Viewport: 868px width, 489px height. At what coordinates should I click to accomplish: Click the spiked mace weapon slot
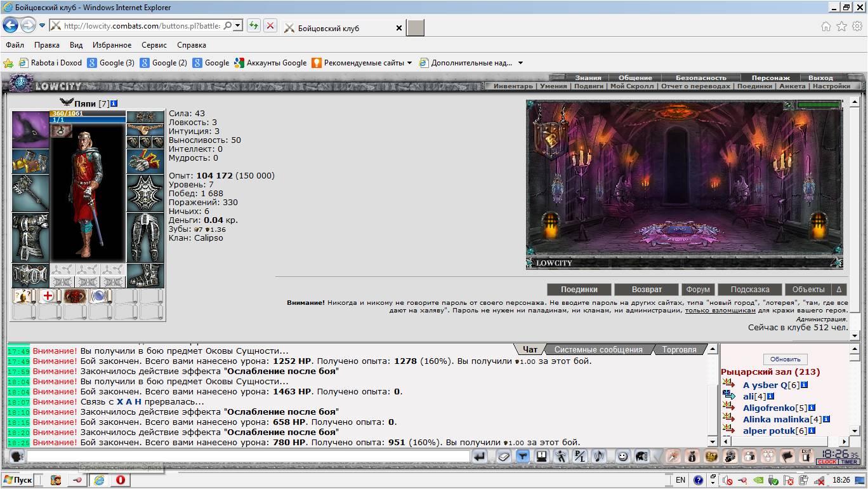tap(30, 193)
